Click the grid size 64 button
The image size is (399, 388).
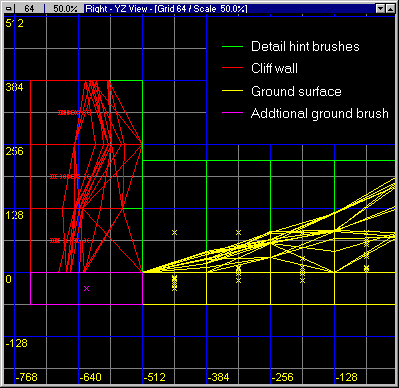[x=30, y=9]
